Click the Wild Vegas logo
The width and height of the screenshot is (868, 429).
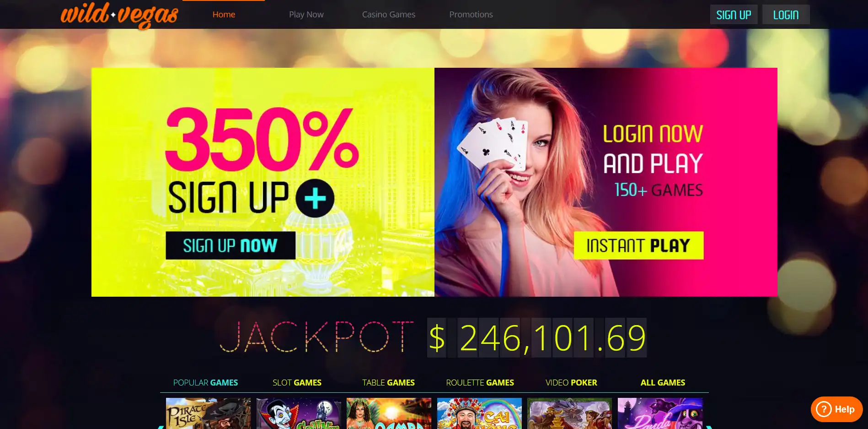(119, 15)
